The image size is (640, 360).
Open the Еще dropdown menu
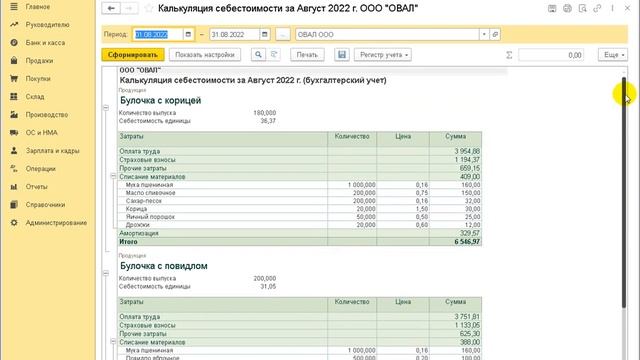[x=613, y=55]
